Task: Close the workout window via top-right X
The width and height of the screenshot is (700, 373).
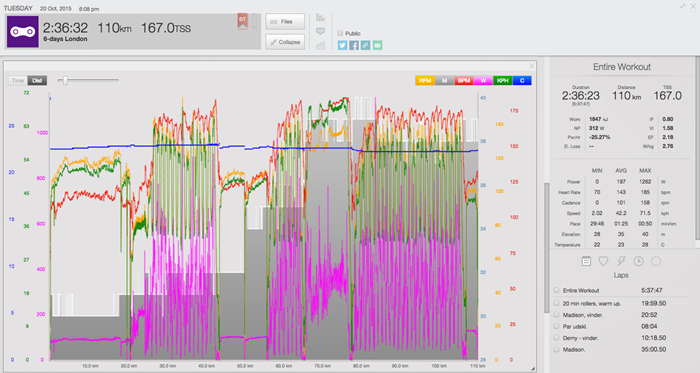Action: (693, 6)
